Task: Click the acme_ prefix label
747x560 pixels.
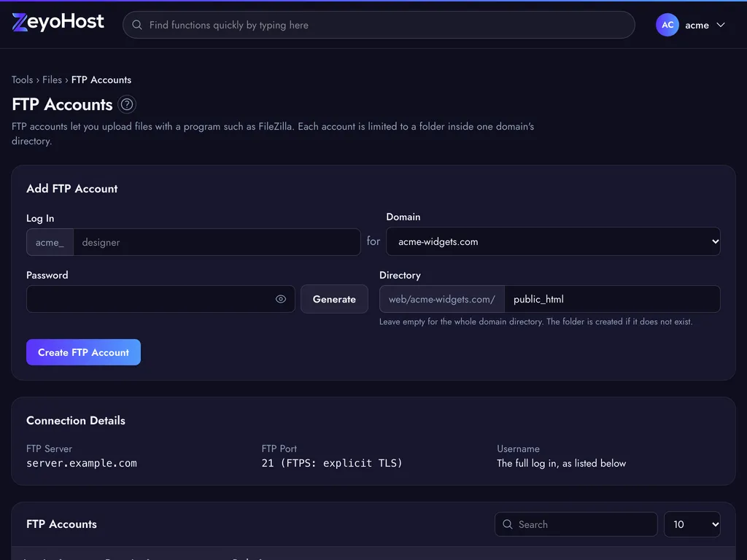Action: tap(50, 242)
